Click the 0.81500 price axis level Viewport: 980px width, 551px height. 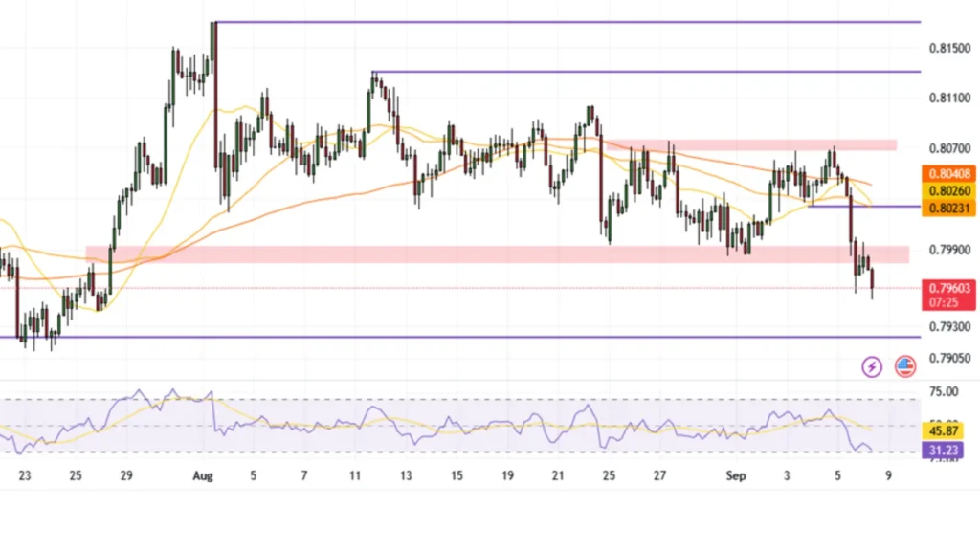(x=948, y=48)
